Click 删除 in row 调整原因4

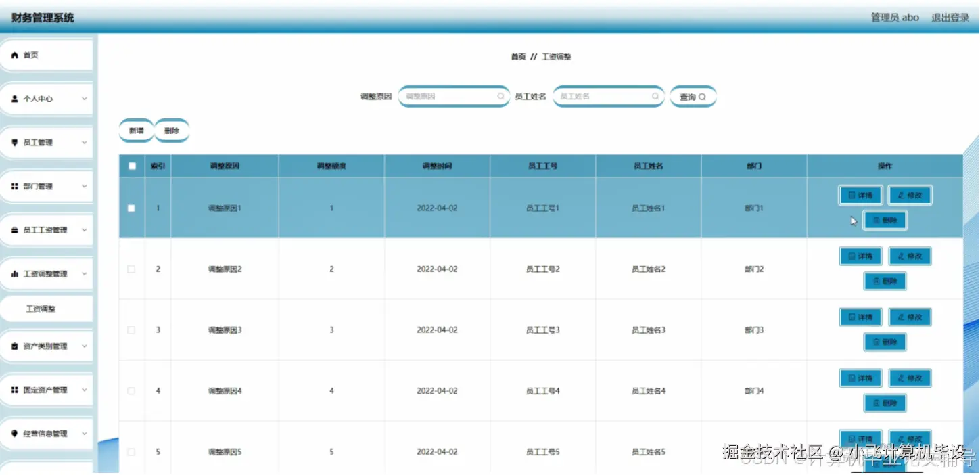click(x=885, y=403)
